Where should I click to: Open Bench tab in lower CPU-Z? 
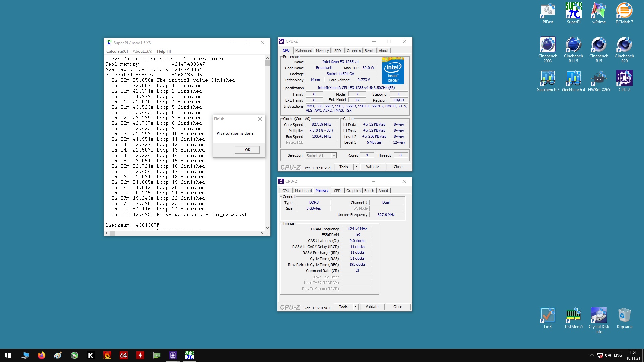(369, 191)
